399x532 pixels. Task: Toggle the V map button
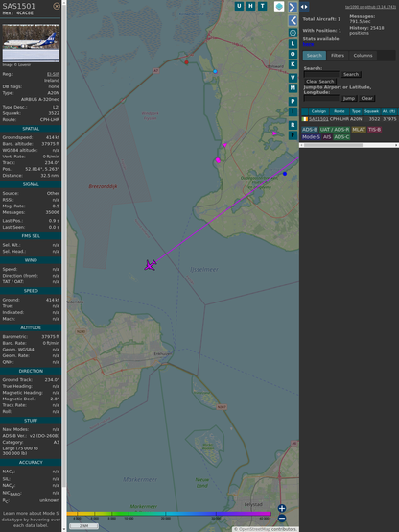pyautogui.click(x=293, y=78)
